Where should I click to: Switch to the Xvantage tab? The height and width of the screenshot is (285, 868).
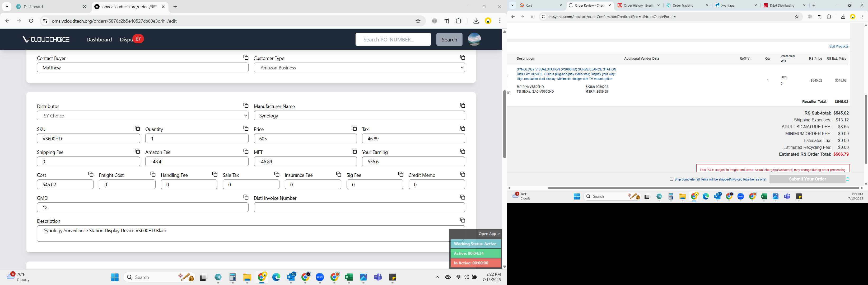[736, 5]
